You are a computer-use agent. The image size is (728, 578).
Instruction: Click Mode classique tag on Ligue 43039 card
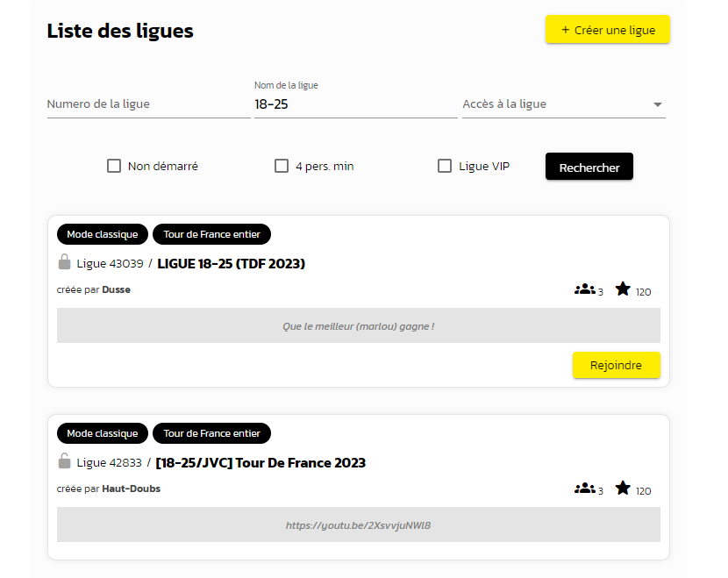tap(103, 234)
